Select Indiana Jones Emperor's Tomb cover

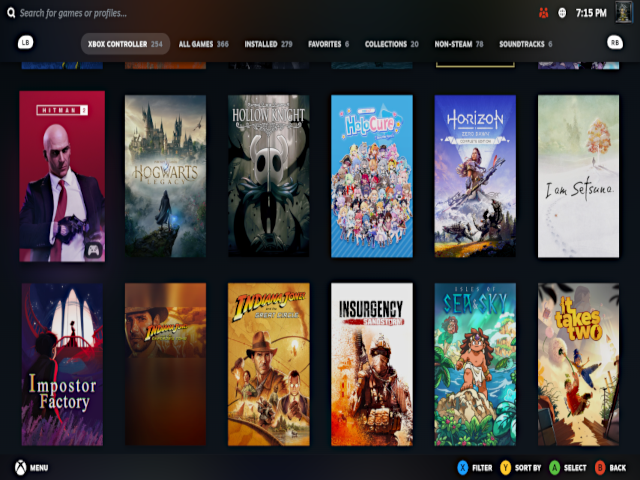(165, 364)
